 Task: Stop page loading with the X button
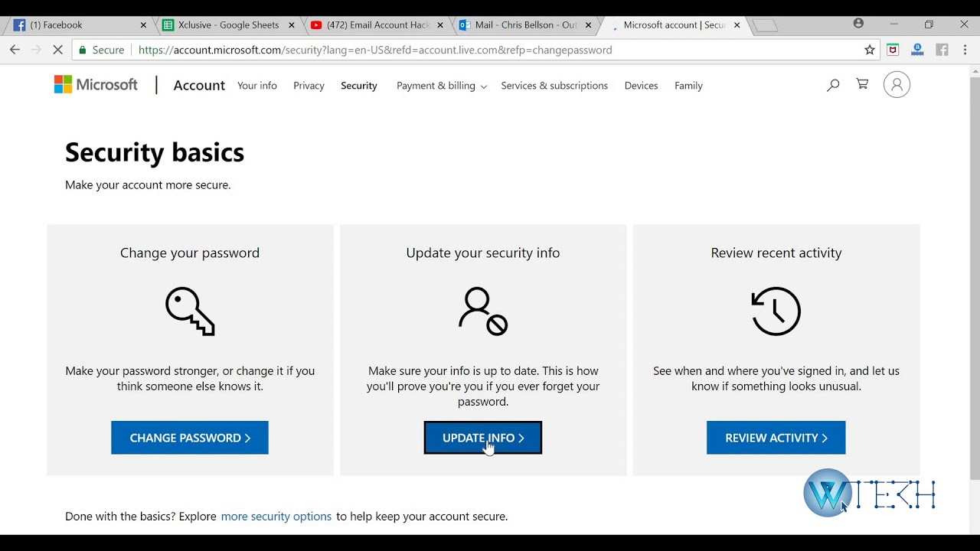click(x=57, y=50)
